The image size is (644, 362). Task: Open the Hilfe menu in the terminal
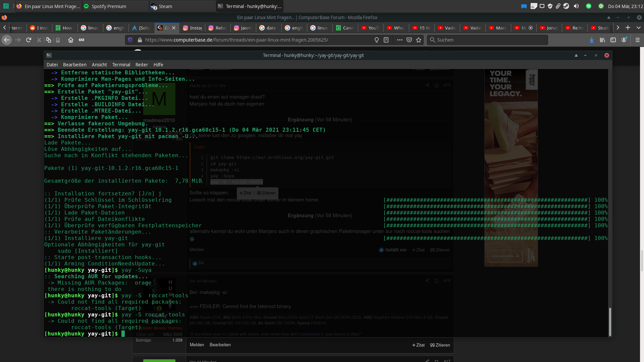tap(158, 65)
